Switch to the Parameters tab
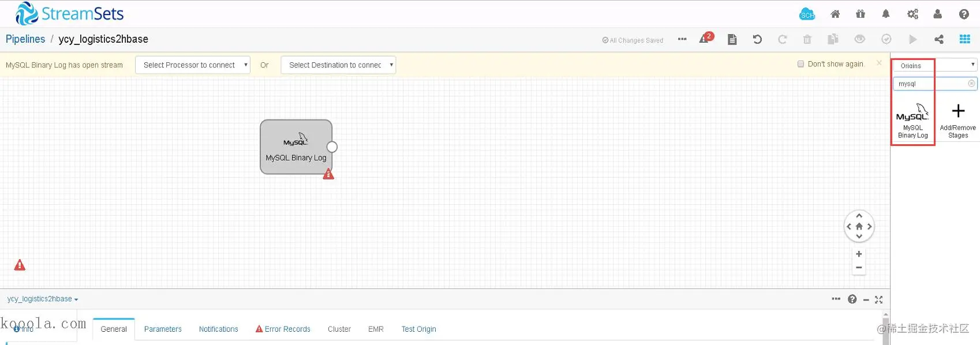 click(x=163, y=329)
